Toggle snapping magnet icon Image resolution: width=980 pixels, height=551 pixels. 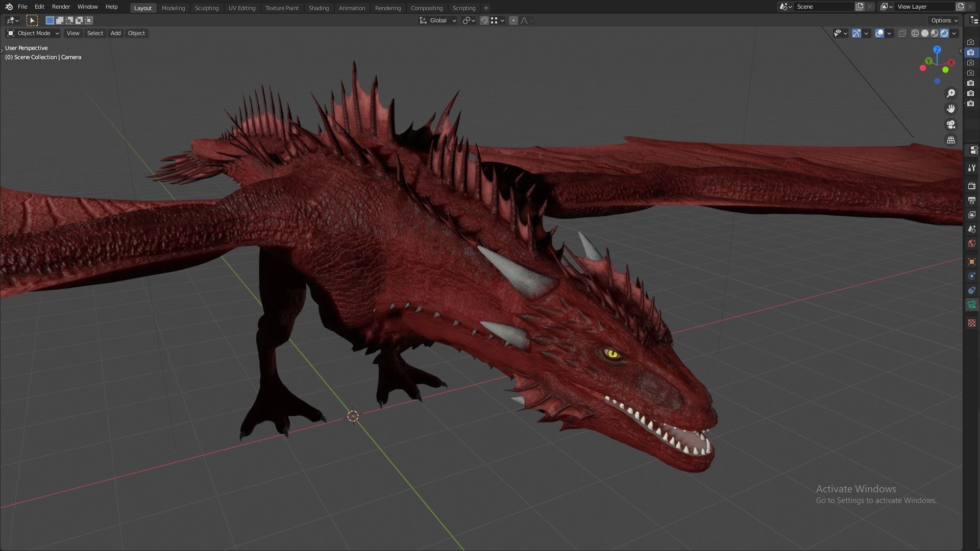484,20
